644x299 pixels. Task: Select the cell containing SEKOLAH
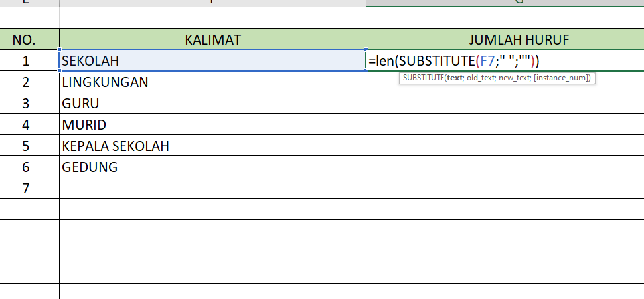point(212,61)
